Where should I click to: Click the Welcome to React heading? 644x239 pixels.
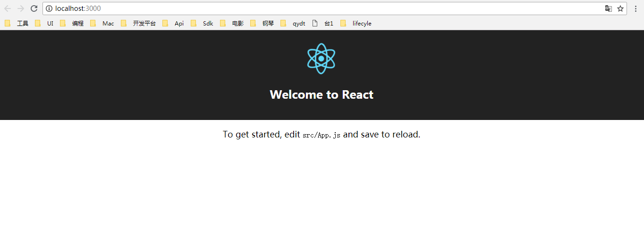[322, 94]
